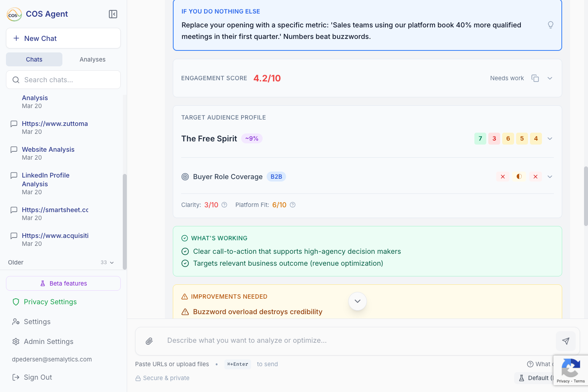Image resolution: width=588 pixels, height=392 pixels.
Task: Expand Buyer Role Coverage details
Action: pos(550,177)
